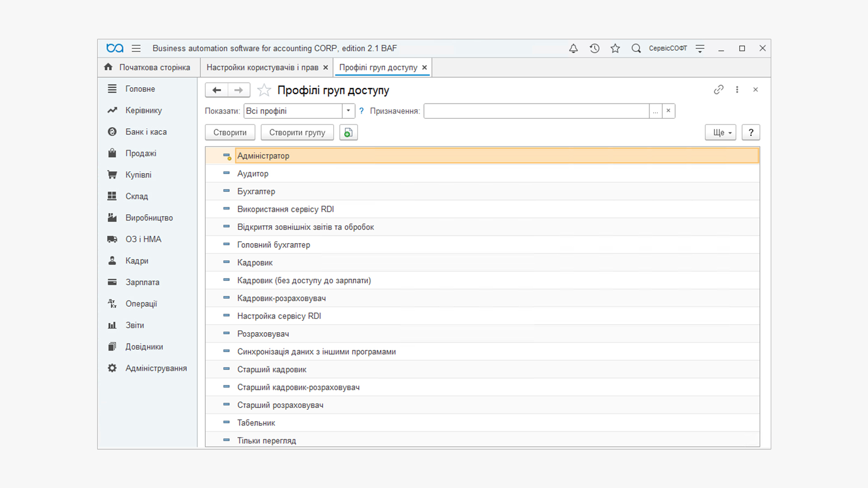Click the Створити button
This screenshot has height=488, width=868.
pyautogui.click(x=230, y=132)
